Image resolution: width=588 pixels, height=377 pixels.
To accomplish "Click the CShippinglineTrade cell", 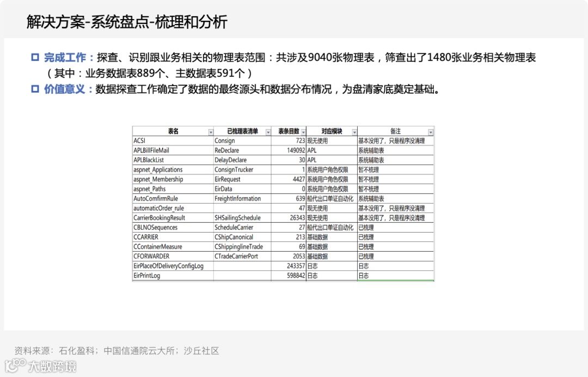I will click(242, 247).
